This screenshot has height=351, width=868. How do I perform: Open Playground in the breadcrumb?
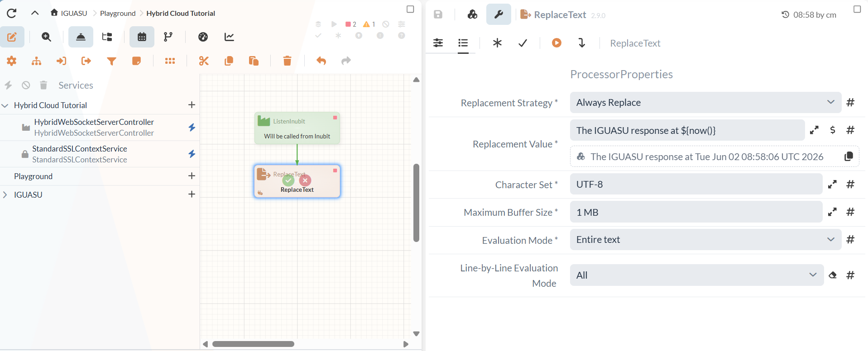click(x=118, y=14)
